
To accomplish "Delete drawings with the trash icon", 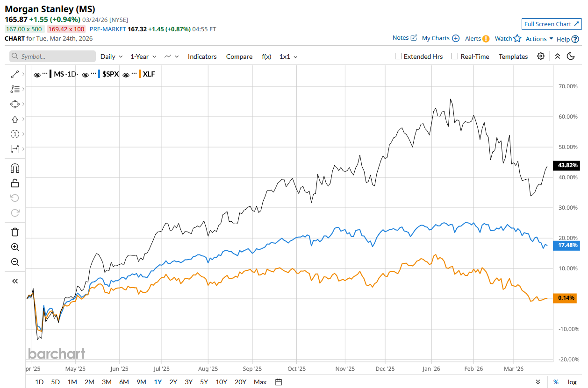I will point(14,232).
